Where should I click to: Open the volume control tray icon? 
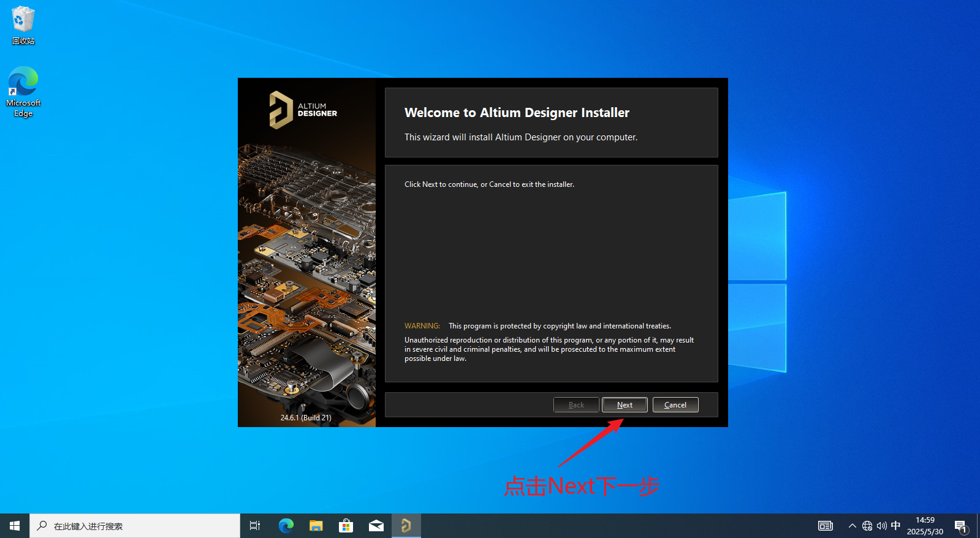coord(882,526)
